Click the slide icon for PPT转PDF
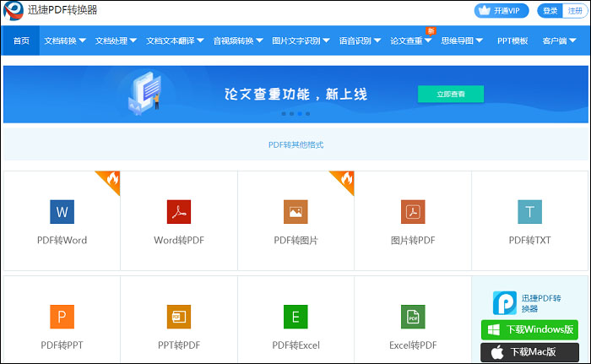Screen dimensions: 591x364 point(179,317)
